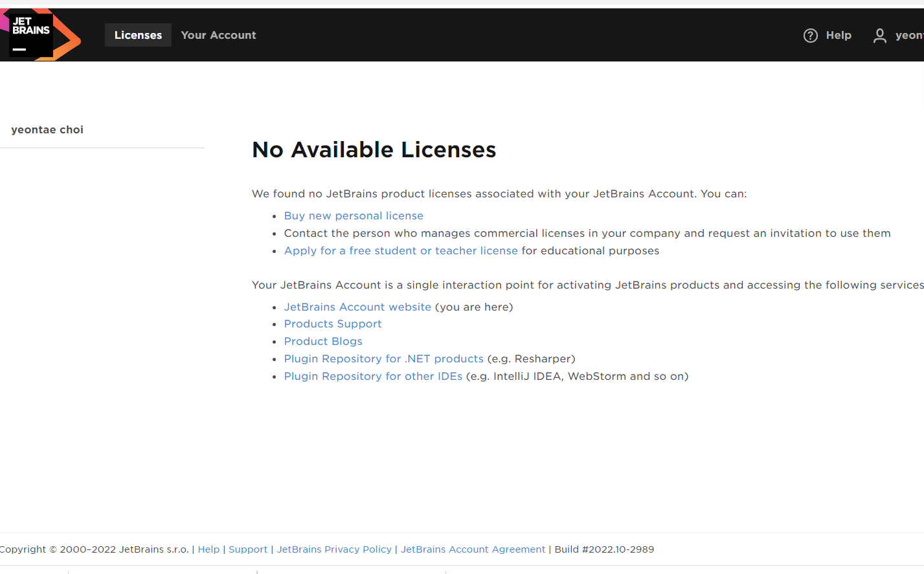924x574 pixels.
Task: Visit the Product Blogs link
Action: [x=323, y=341]
